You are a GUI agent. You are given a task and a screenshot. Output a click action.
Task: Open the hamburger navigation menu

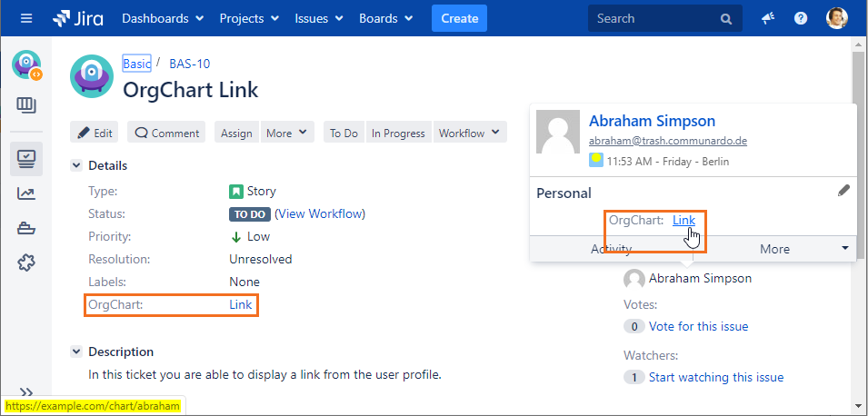tap(26, 18)
